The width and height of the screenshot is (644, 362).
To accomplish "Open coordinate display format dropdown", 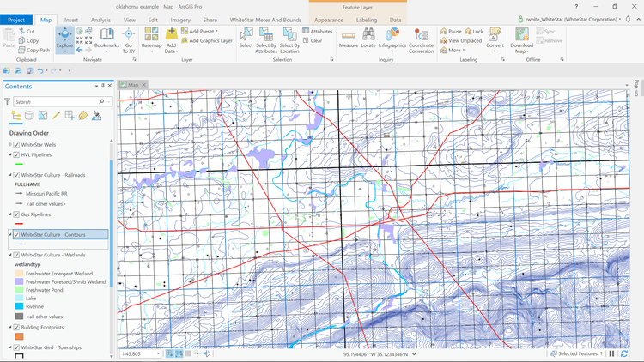I will pyautogui.click(x=414, y=353).
